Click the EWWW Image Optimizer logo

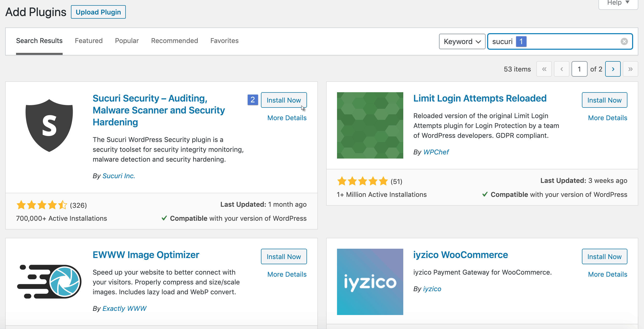pyautogui.click(x=49, y=282)
